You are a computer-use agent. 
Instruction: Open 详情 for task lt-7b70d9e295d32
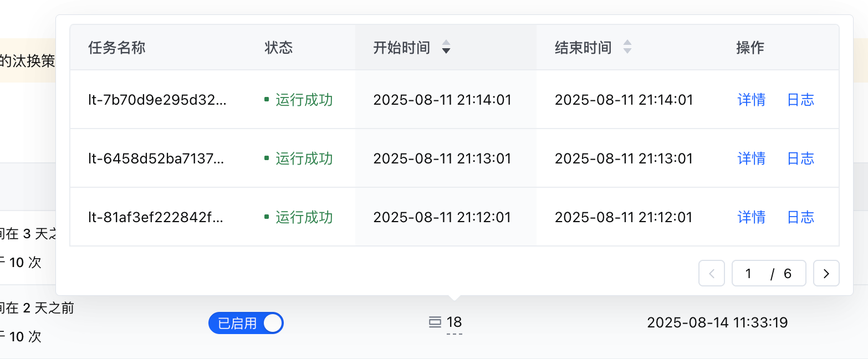[x=751, y=100]
